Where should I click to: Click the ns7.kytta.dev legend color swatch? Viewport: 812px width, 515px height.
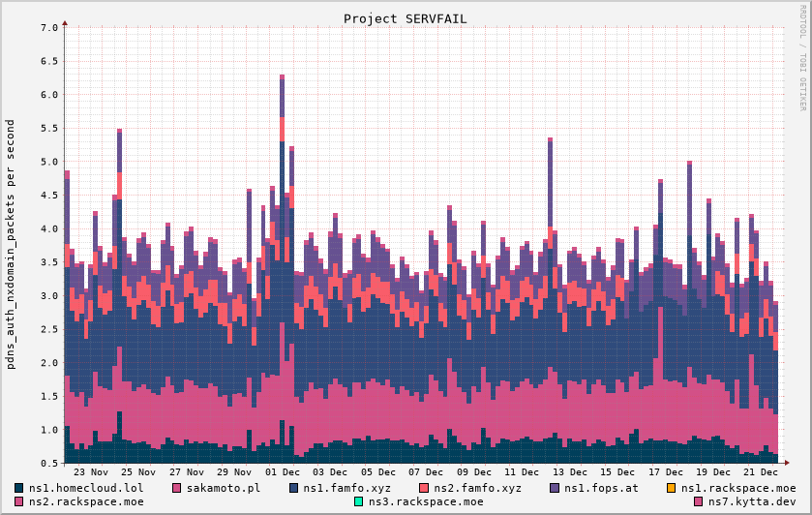click(x=699, y=501)
